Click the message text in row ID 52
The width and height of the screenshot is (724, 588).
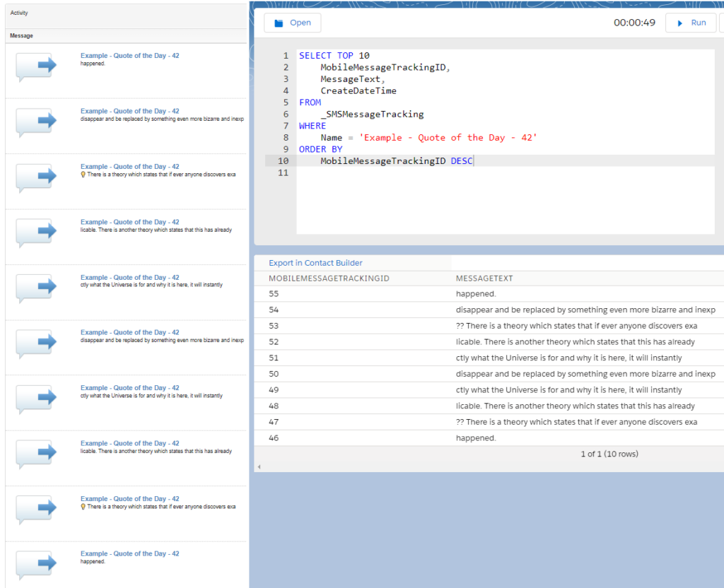pos(575,342)
